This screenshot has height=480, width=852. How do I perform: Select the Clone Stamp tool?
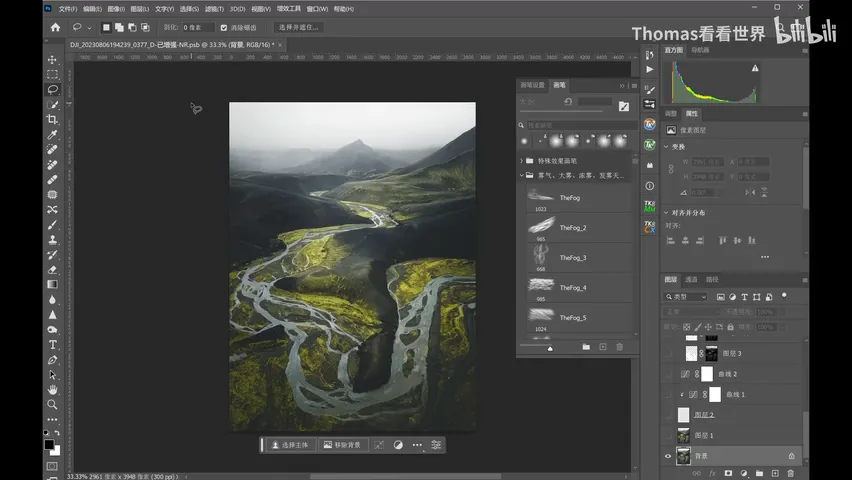point(52,239)
